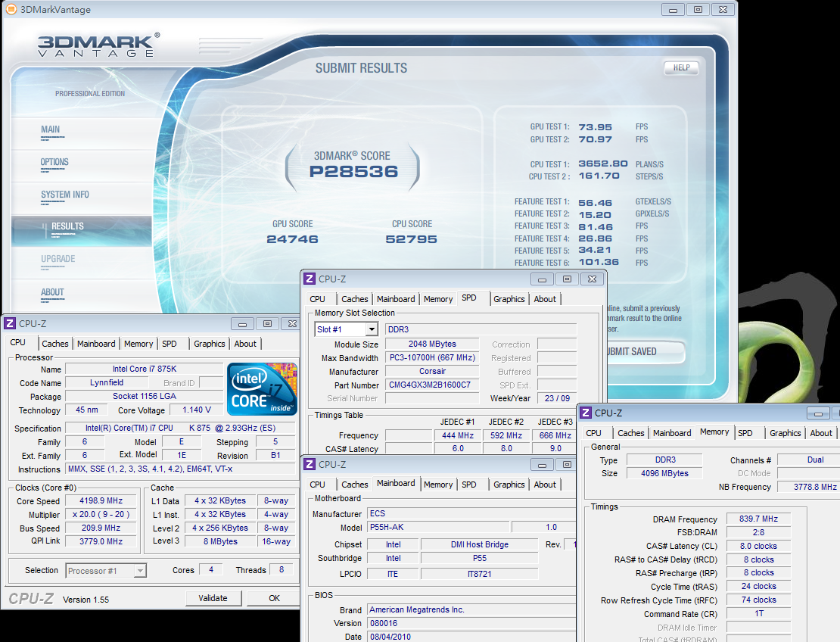The width and height of the screenshot is (840, 642).
Task: Click the Z logo icon of the CPU-Z window showing Intel Core i7 875K
Action: (x=10, y=323)
